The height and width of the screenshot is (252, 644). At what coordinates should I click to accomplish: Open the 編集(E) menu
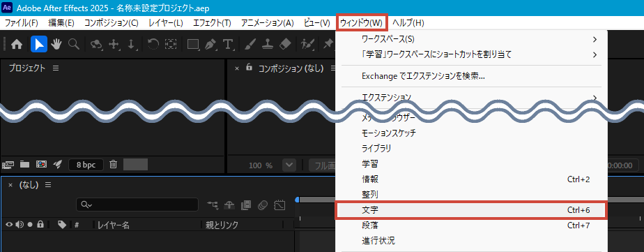pyautogui.click(x=61, y=23)
